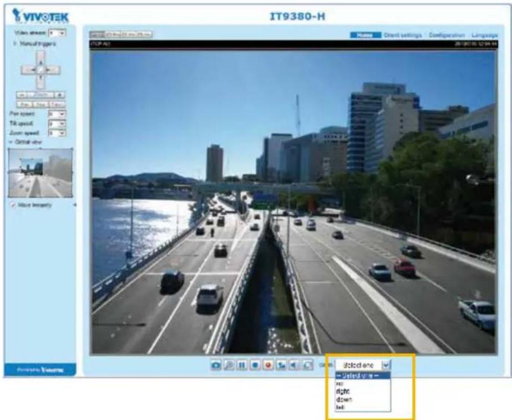The image size is (512, 420).
Task: Take a snapshot with the camera icon
Action: pyautogui.click(x=216, y=365)
